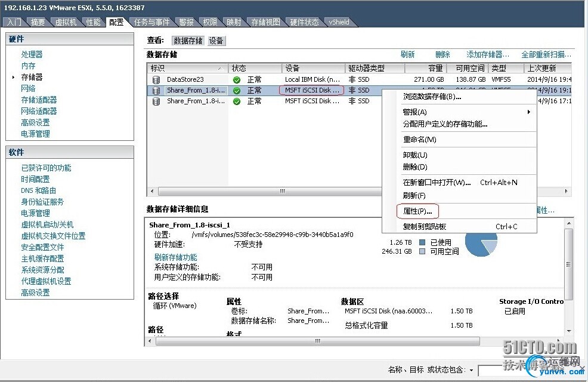Open the 硬件状态 tab
The width and height of the screenshot is (588, 382).
(304, 22)
